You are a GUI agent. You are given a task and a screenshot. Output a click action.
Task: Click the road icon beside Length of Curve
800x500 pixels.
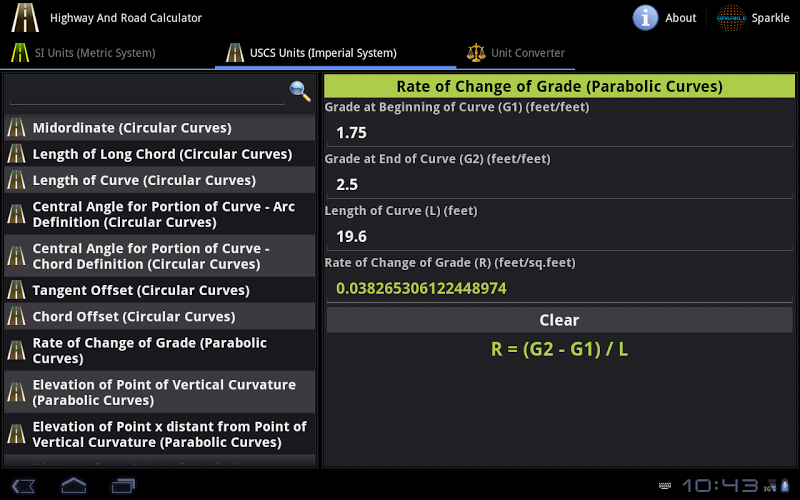(x=16, y=180)
